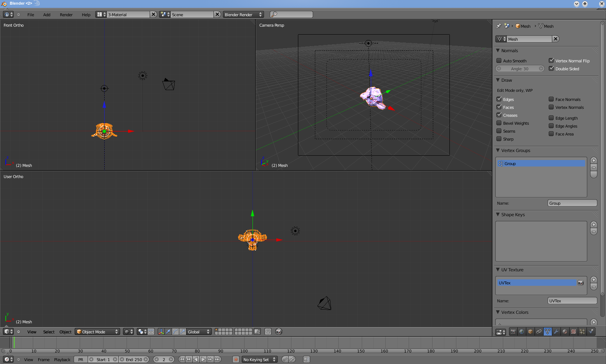Click the record auto-keyframe button
The width and height of the screenshot is (606, 364).
236,359
